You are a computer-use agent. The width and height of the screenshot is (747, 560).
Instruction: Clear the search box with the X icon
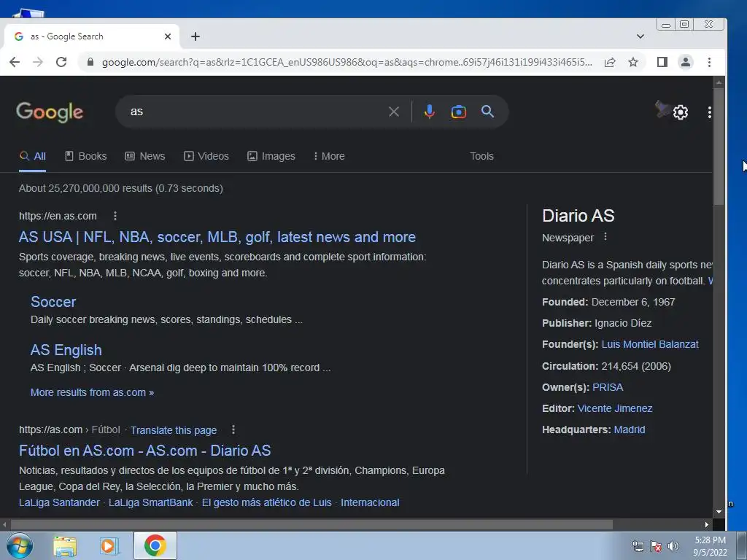pos(393,112)
